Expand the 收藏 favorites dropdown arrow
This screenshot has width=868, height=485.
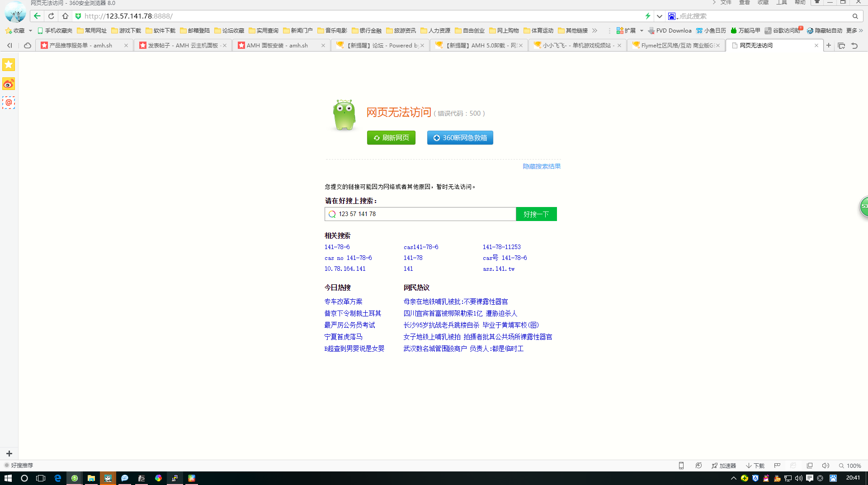(x=30, y=31)
